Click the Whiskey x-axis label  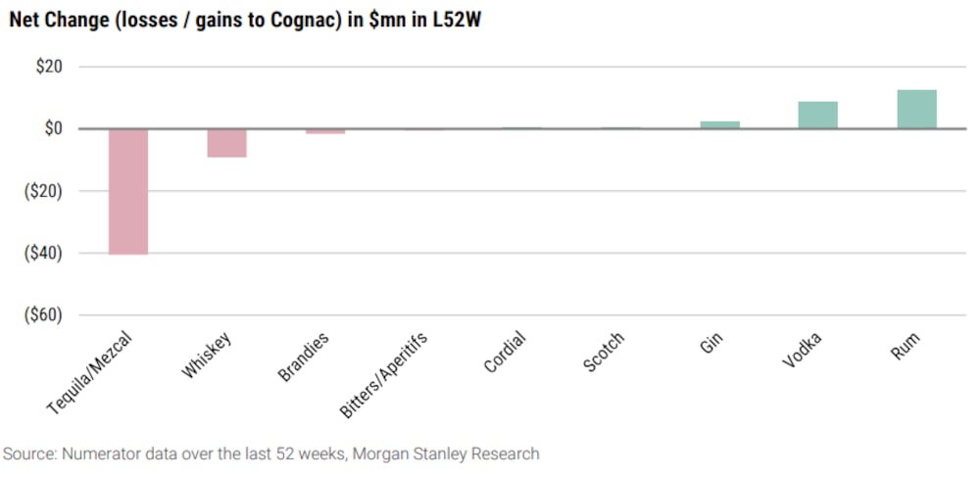point(208,358)
